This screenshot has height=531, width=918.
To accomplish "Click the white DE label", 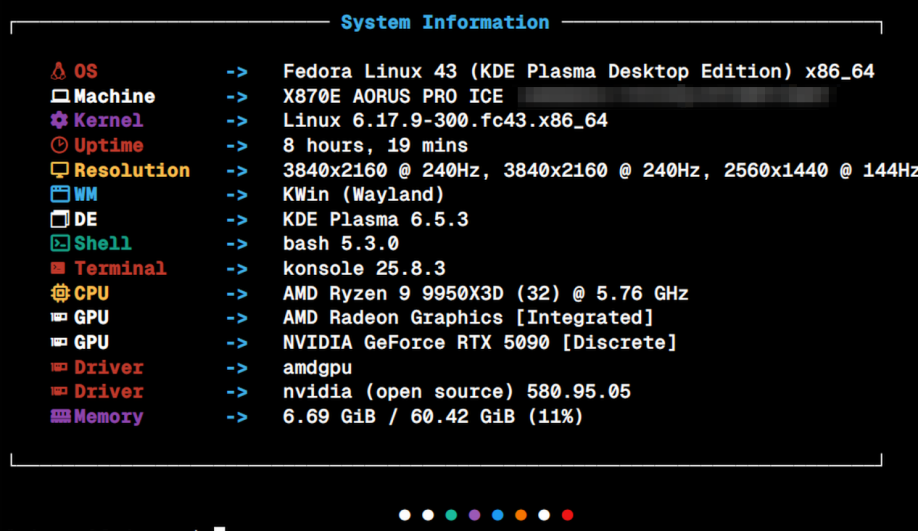I will pyautogui.click(x=85, y=220).
